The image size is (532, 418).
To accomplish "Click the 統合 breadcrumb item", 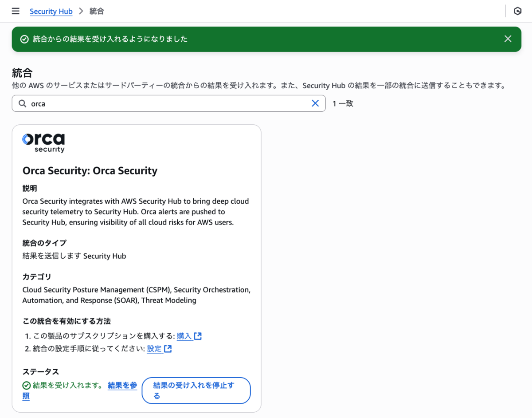I will coord(97,11).
